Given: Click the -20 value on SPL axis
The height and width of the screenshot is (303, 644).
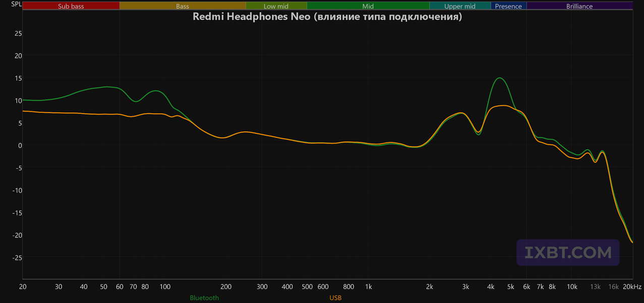Looking at the screenshot, I should pyautogui.click(x=17, y=235).
